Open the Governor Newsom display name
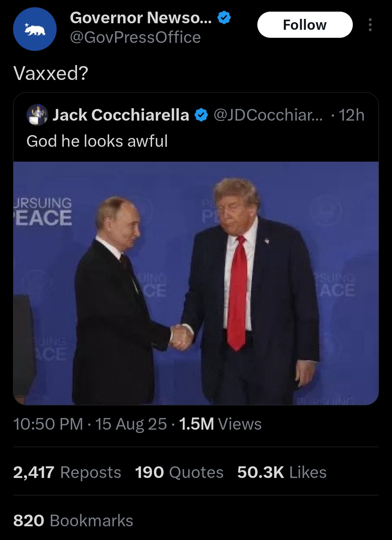Image resolution: width=392 pixels, height=540 pixels. pos(140,17)
